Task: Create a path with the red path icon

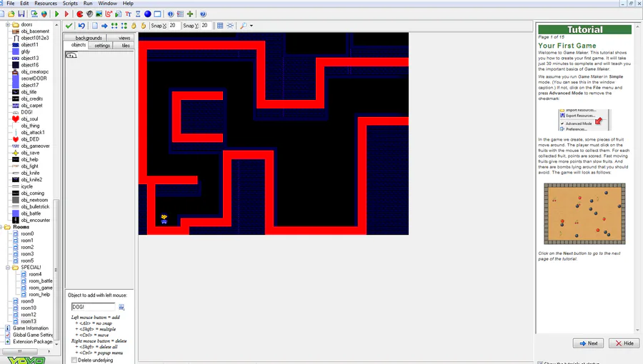Action: pyautogui.click(x=109, y=14)
